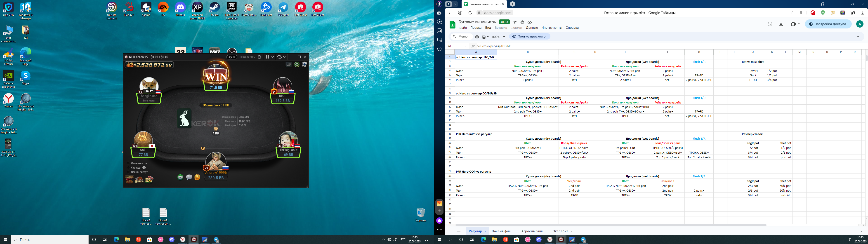Image resolution: width=868 pixels, height=244 pixels.
Task: Open a new browser tab with plus
Action: pyautogui.click(x=512, y=4)
